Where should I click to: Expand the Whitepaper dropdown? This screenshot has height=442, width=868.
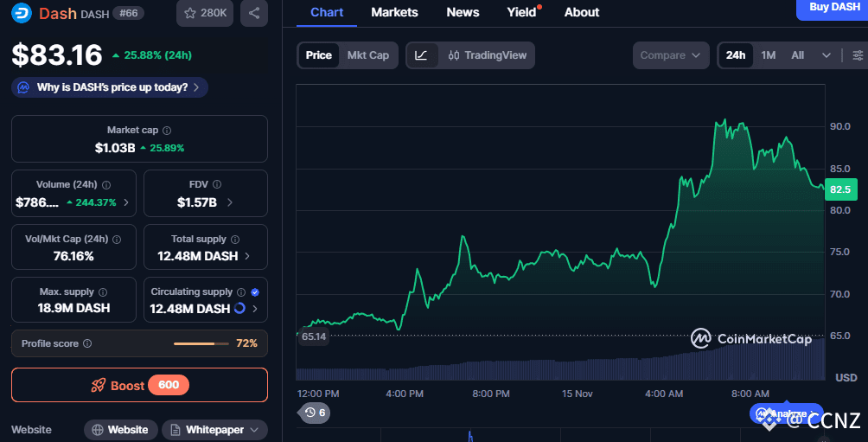pyautogui.click(x=214, y=430)
